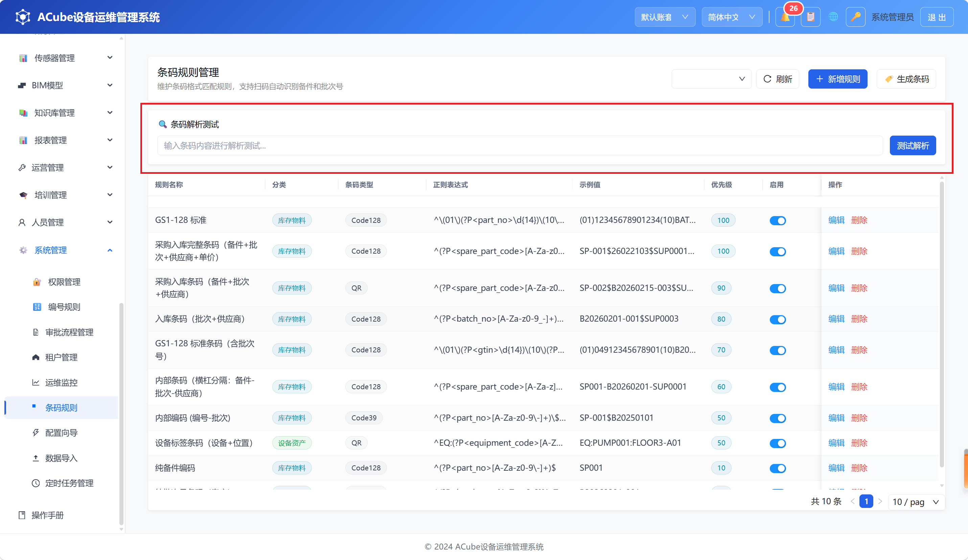Toggle the enable switch for GS1-128 标准
Screen dimensions: 968x560
tap(778, 220)
